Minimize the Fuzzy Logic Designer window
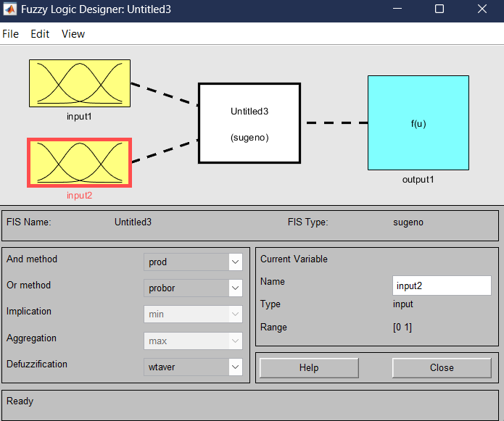Viewport: 504px width, 421px height. point(397,9)
